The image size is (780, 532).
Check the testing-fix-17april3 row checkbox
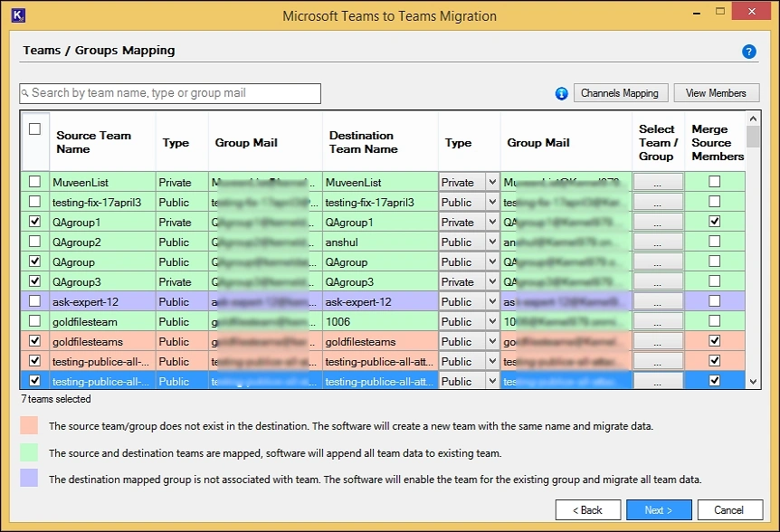click(34, 202)
